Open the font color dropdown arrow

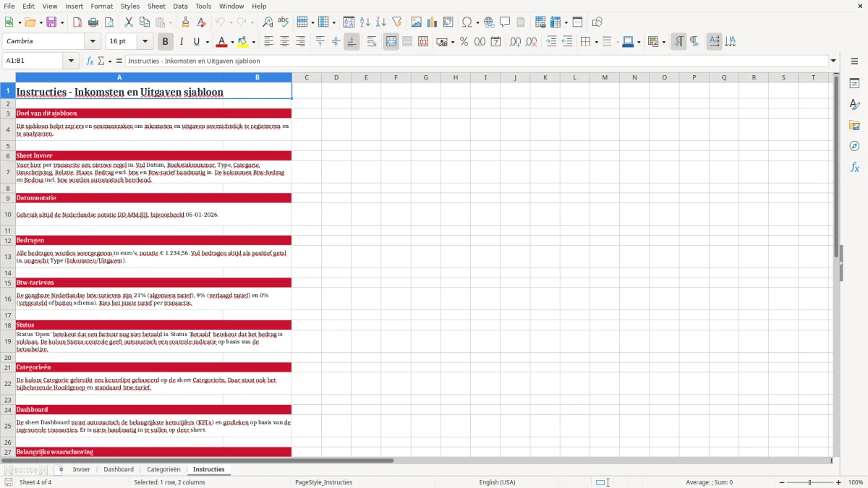232,42
